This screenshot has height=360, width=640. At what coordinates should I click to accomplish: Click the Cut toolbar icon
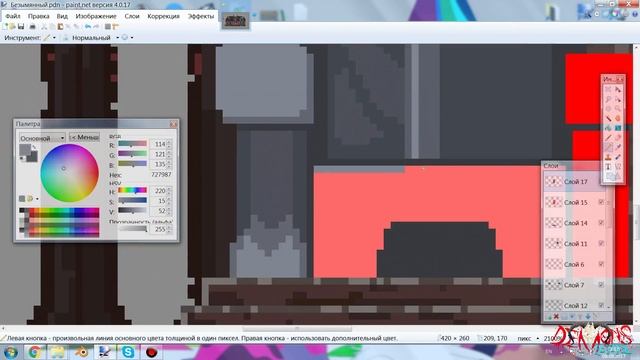point(44,27)
